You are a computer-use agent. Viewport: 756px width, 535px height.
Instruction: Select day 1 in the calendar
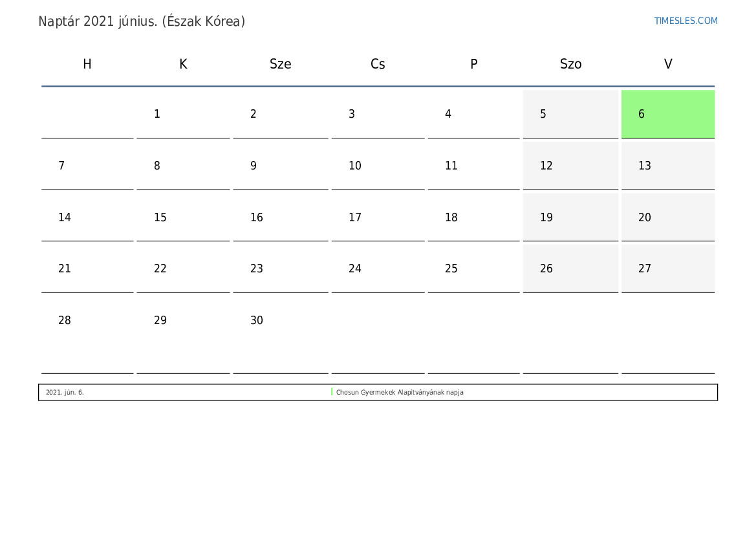pyautogui.click(x=183, y=114)
